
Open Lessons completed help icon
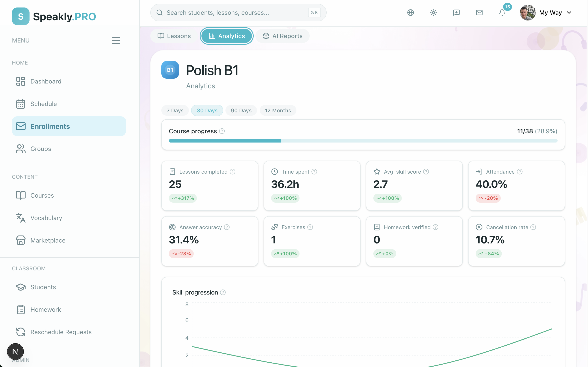(x=233, y=172)
